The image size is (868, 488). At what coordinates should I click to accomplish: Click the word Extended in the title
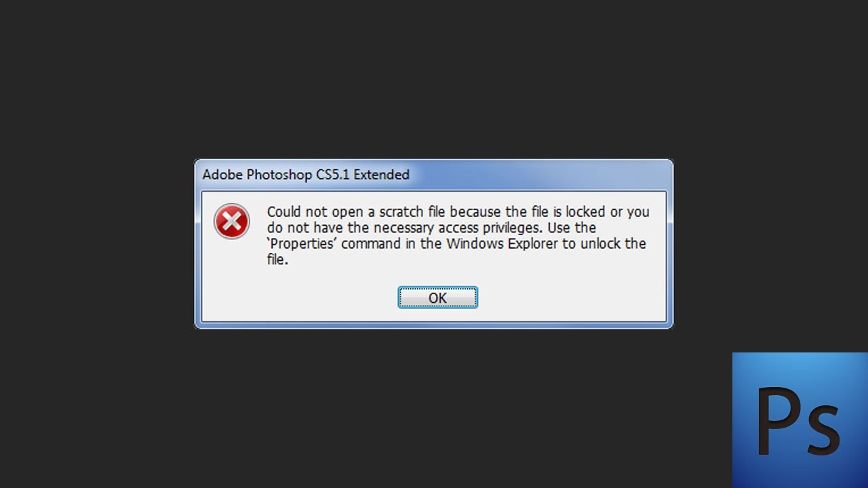[x=382, y=175]
